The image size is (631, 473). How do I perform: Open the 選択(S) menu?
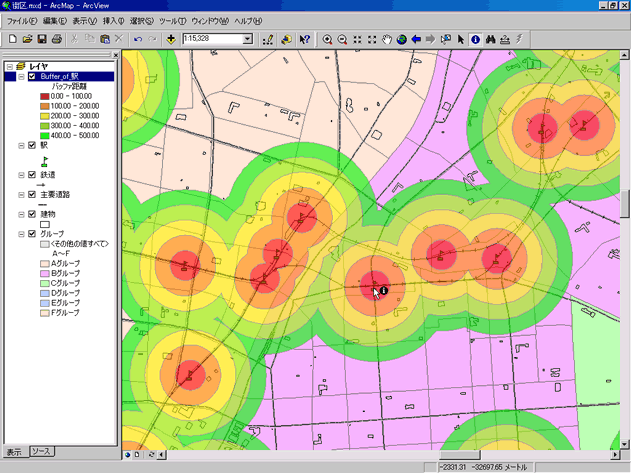(142, 21)
